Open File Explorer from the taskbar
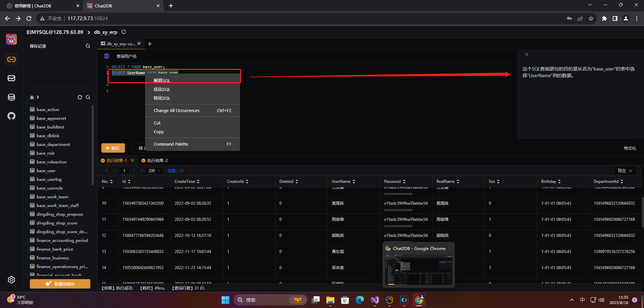 pyautogui.click(x=330, y=300)
